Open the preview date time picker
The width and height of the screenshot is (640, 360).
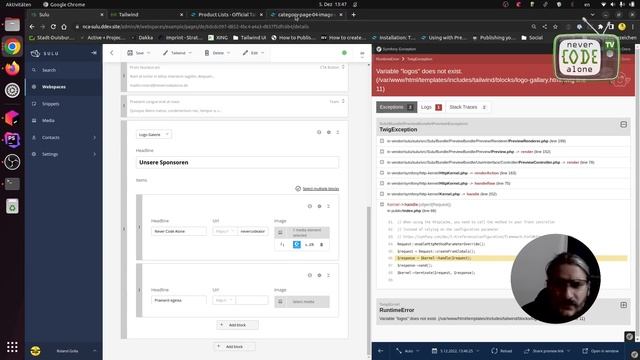455,351
